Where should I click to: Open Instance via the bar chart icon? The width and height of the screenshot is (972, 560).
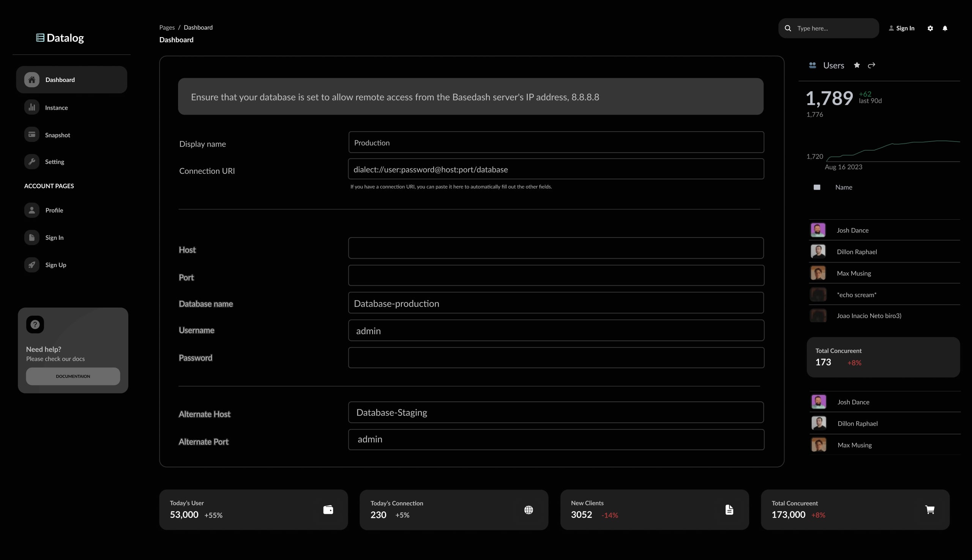[32, 107]
